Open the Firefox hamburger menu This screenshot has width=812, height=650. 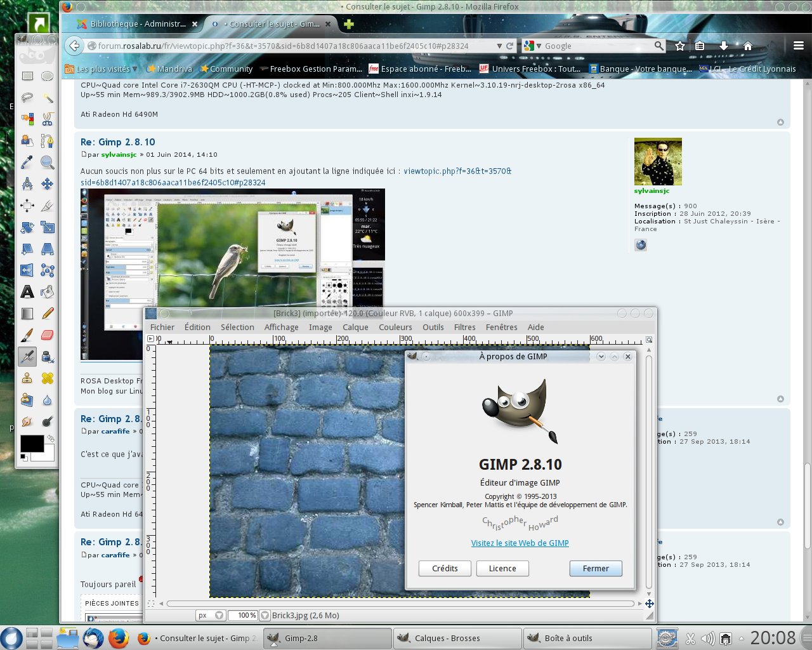pos(799,46)
